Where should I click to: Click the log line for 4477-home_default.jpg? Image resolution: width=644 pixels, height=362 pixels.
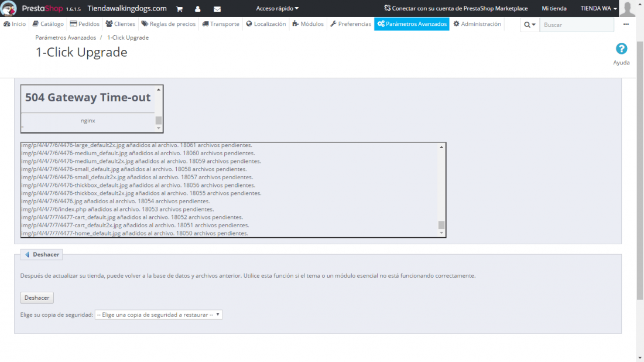tap(135, 233)
